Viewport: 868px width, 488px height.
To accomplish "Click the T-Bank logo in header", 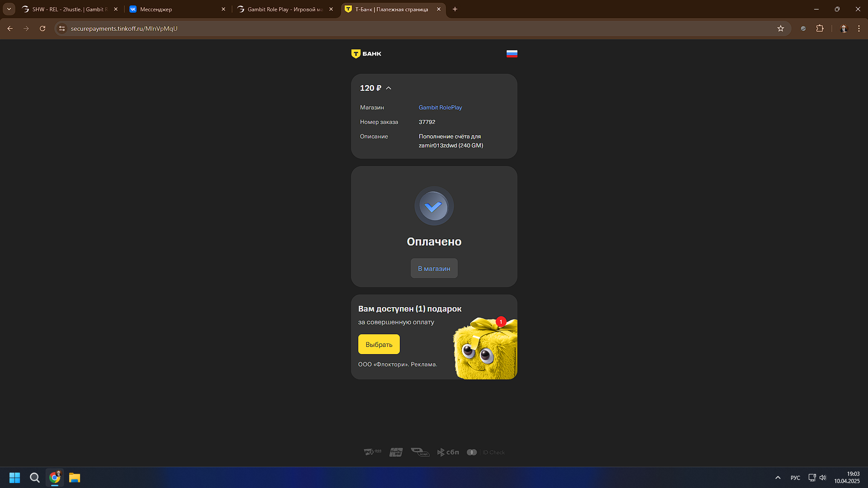I will 366,54.
